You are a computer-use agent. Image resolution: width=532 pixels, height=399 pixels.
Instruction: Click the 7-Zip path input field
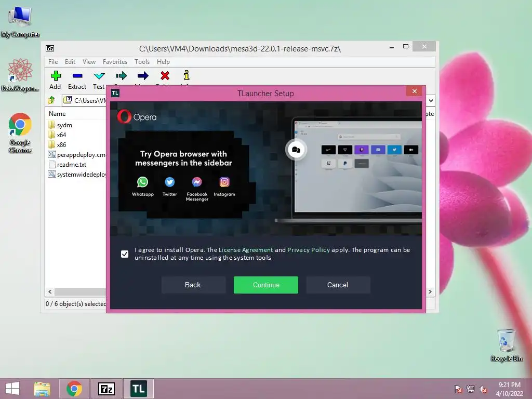[85, 100]
